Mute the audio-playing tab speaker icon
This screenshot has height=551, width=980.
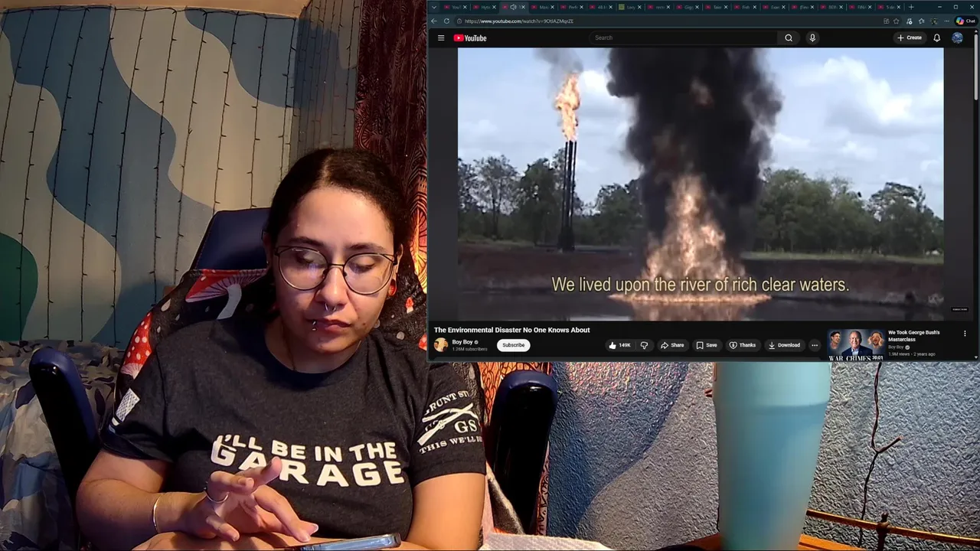(x=513, y=7)
